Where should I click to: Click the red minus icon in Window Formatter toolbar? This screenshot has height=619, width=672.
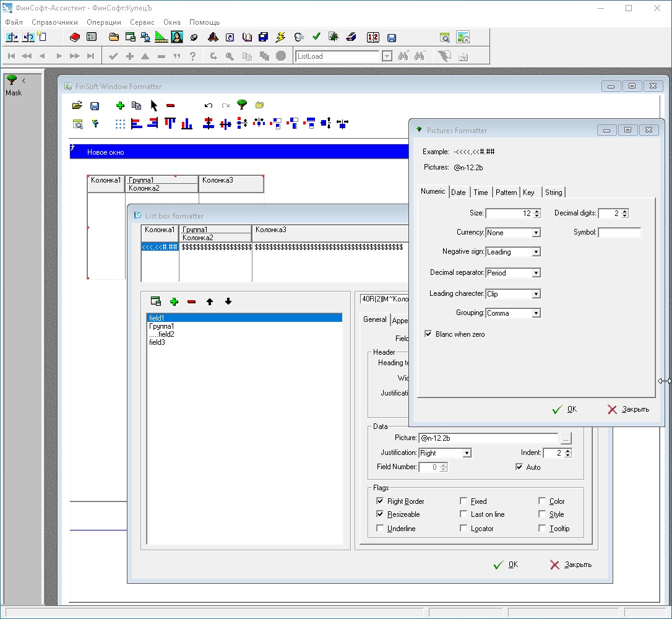(x=171, y=106)
